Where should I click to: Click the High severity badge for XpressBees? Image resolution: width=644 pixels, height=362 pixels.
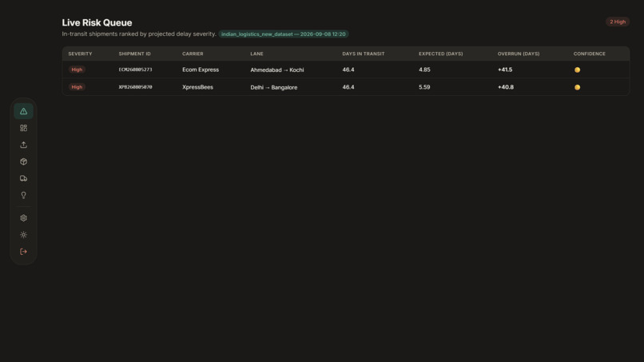(x=77, y=87)
